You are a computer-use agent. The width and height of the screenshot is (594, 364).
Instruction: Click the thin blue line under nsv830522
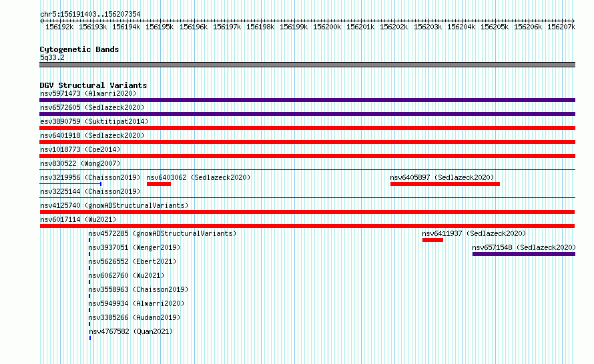tap(307, 169)
